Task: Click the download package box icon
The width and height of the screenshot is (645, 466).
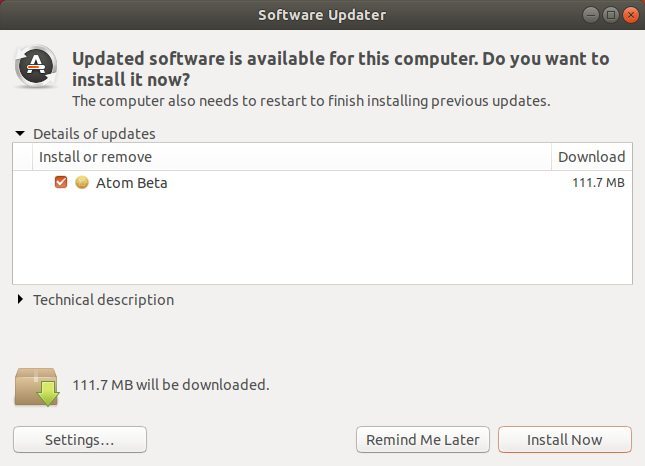Action: (37, 387)
